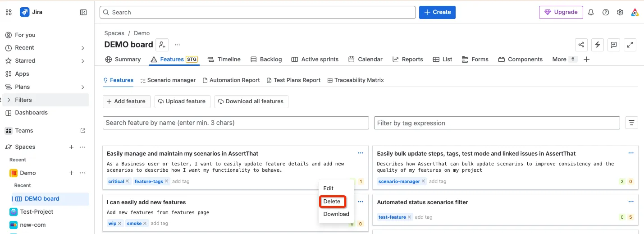Open the Reports tab
The height and width of the screenshot is (234, 644).
(x=407, y=60)
